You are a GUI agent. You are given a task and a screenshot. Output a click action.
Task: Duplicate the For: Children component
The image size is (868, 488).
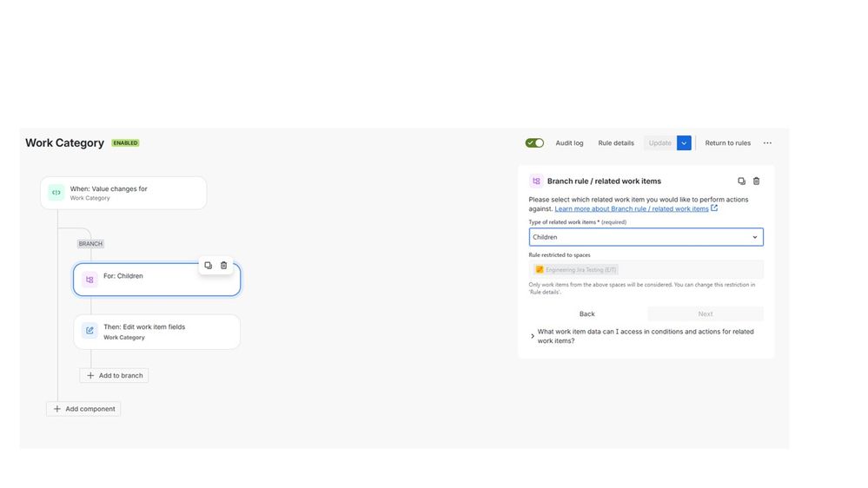tap(209, 266)
